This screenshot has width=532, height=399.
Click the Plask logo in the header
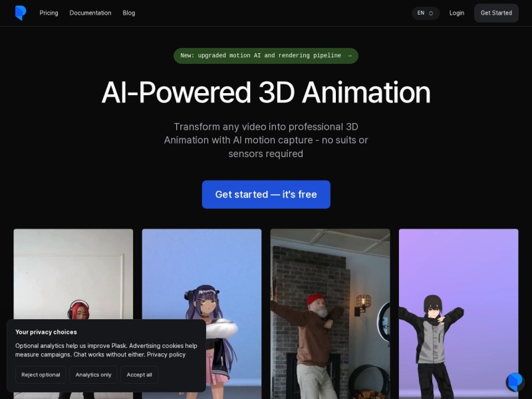click(21, 13)
